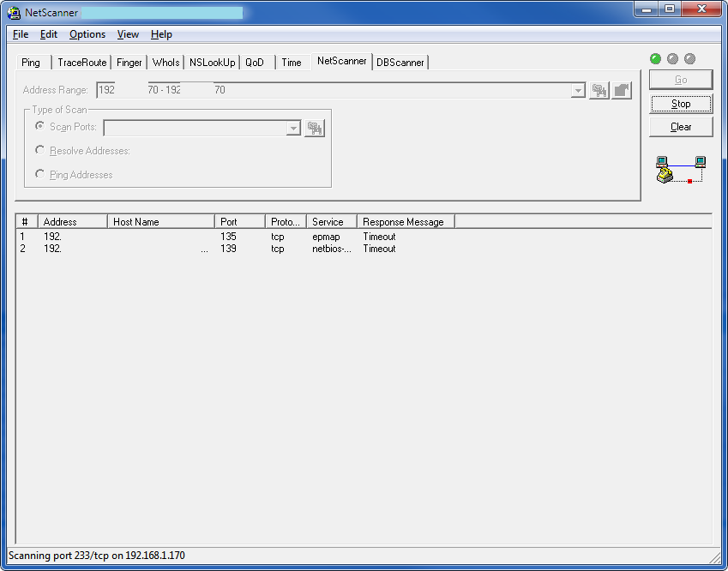Switch to the TraceRoute tab
728x571 pixels.
(x=81, y=63)
